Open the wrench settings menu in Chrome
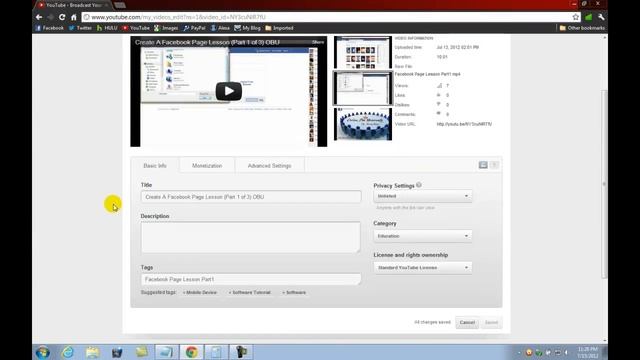640x360 pixels. tap(601, 17)
